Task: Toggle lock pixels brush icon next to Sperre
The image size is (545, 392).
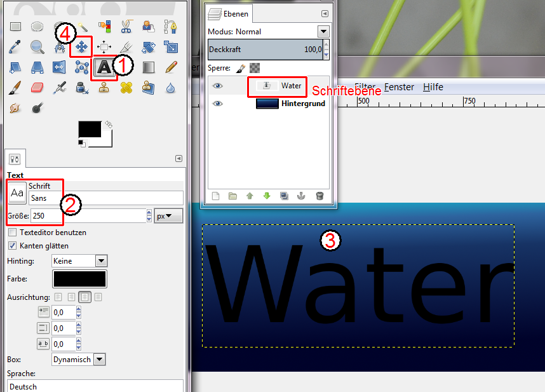Action: coord(240,68)
